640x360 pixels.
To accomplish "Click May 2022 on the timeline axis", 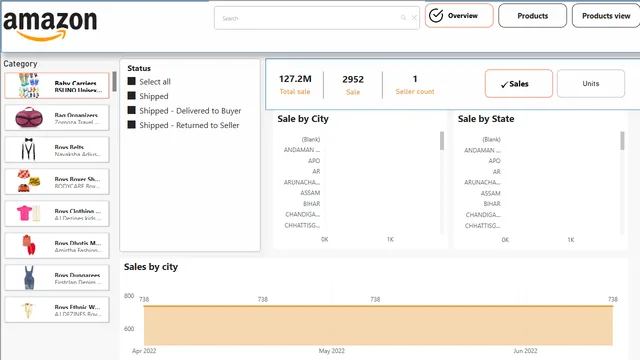I will coord(331,351).
